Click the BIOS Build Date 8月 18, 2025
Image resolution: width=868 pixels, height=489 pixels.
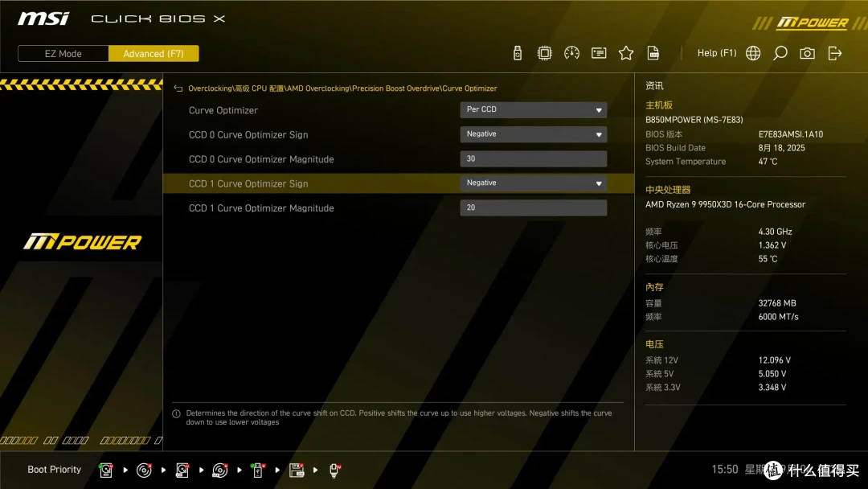click(782, 148)
